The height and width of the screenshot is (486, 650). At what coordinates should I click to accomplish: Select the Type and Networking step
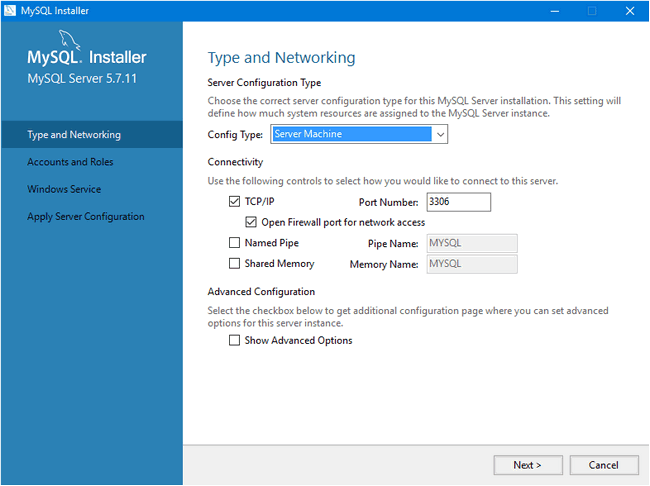(74, 135)
